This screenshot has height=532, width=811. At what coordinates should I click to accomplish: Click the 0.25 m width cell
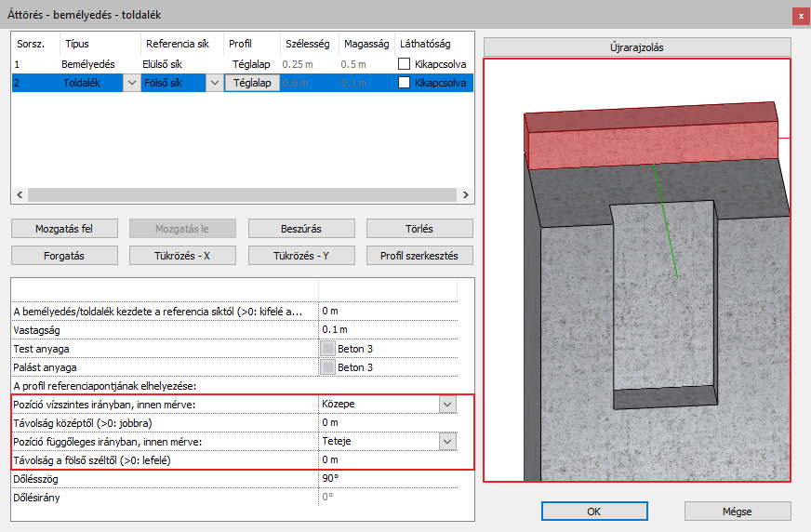(x=298, y=64)
